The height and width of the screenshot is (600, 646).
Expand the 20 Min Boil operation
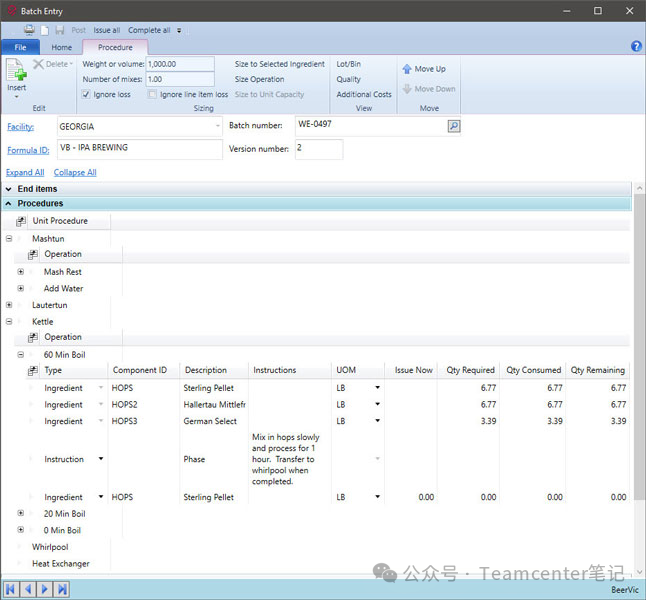(x=21, y=513)
